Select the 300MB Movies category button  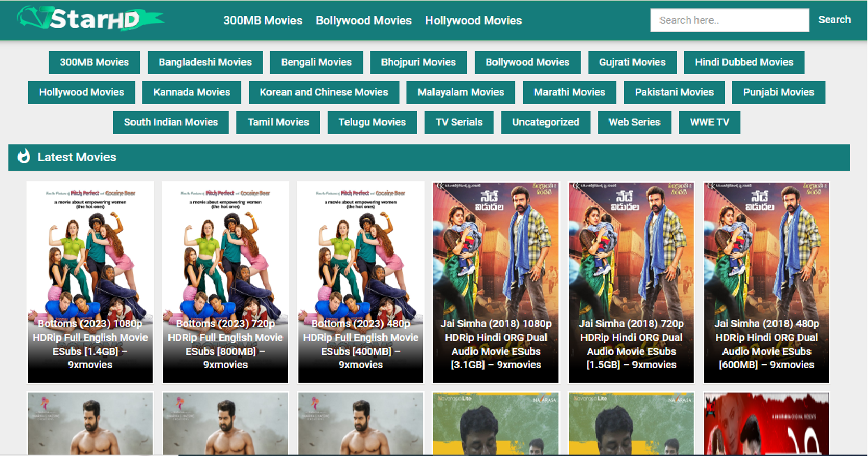[x=94, y=62]
